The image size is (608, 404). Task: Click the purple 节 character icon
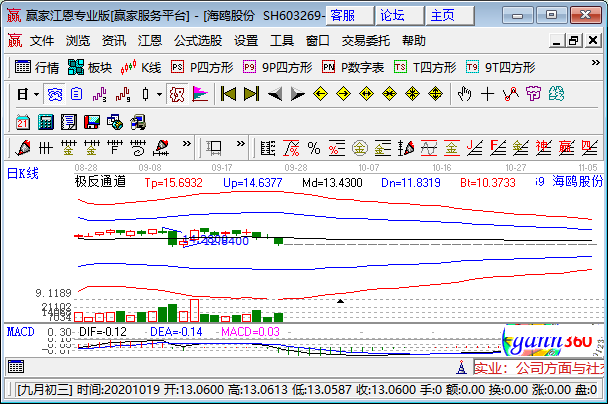pyautogui.click(x=533, y=94)
